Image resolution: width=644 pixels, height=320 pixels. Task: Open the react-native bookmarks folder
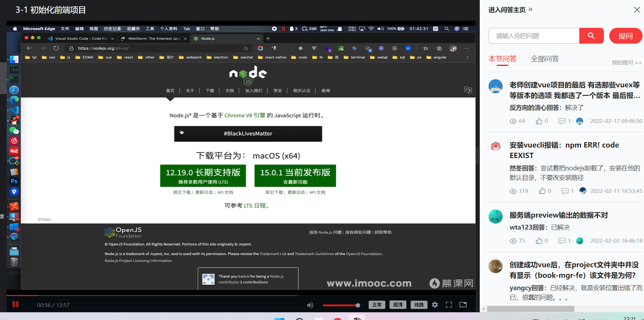pyautogui.click(x=272, y=57)
